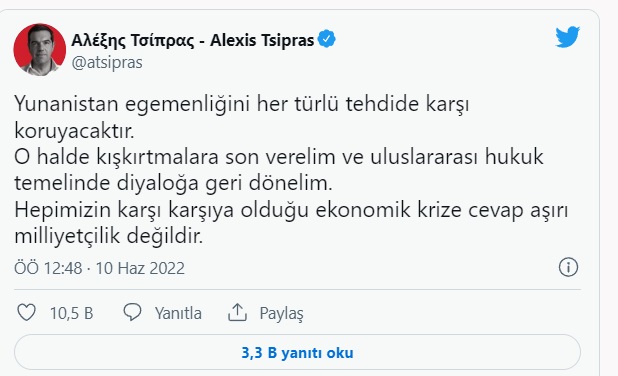
Task: Click the Paylaş share label
Action: point(281,314)
